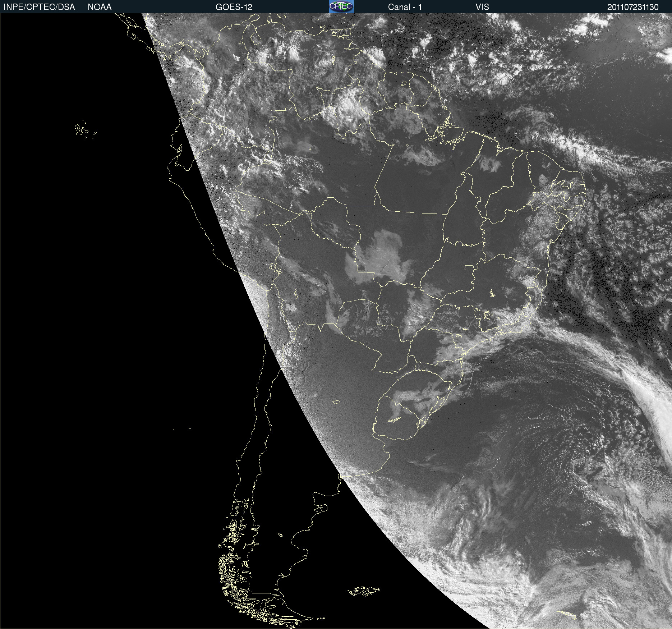Viewport: 672px width, 629px height.
Task: Click the Canal - 1 channel label
Action: 405,7
